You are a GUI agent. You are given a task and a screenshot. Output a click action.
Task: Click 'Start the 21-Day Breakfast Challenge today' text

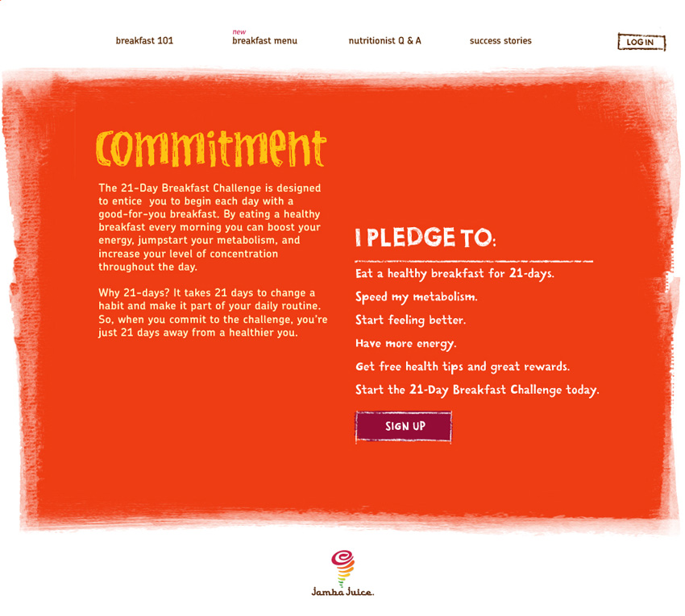(x=477, y=390)
